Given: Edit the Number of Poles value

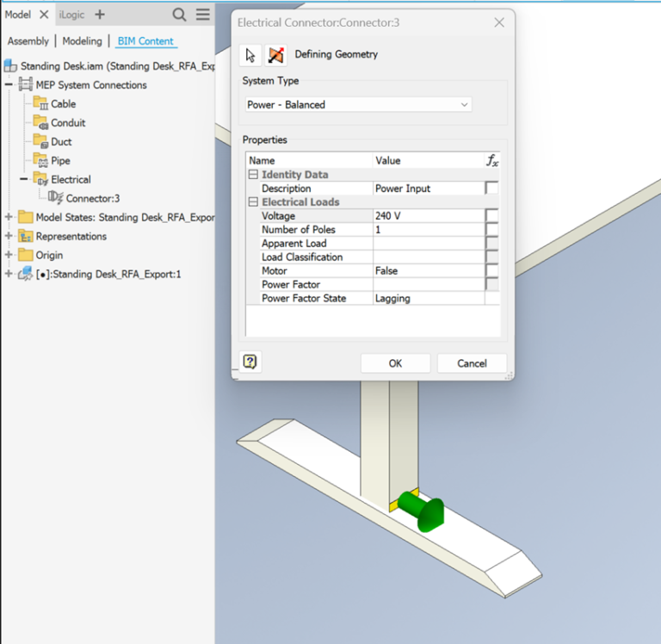Looking at the screenshot, I should [429, 229].
